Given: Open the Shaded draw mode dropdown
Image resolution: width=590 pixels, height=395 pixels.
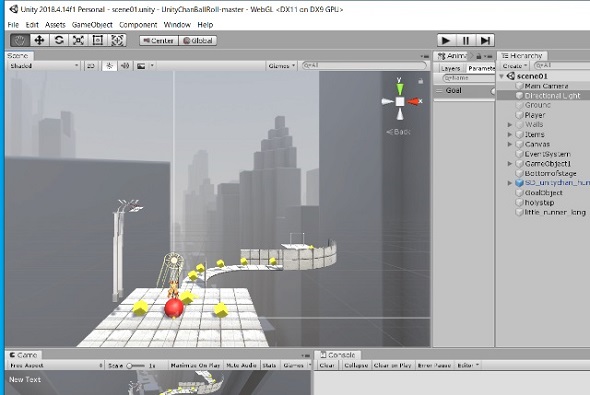Looking at the screenshot, I should (x=44, y=66).
